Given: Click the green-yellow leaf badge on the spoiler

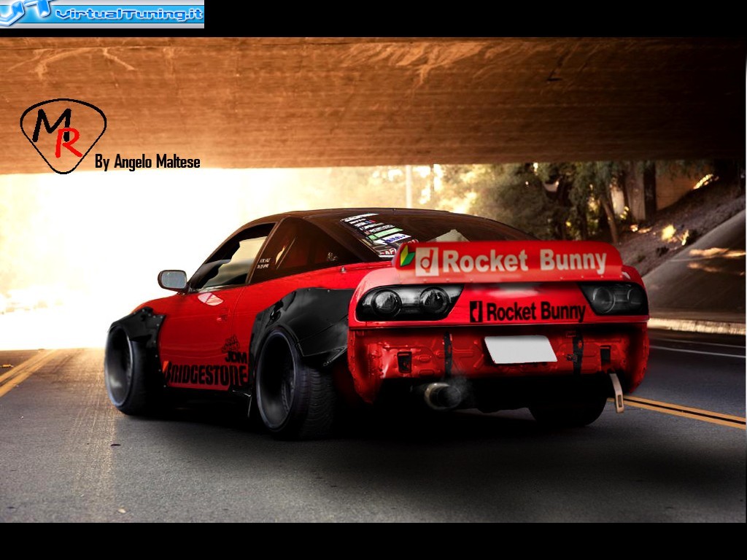Looking at the screenshot, I should (406, 256).
